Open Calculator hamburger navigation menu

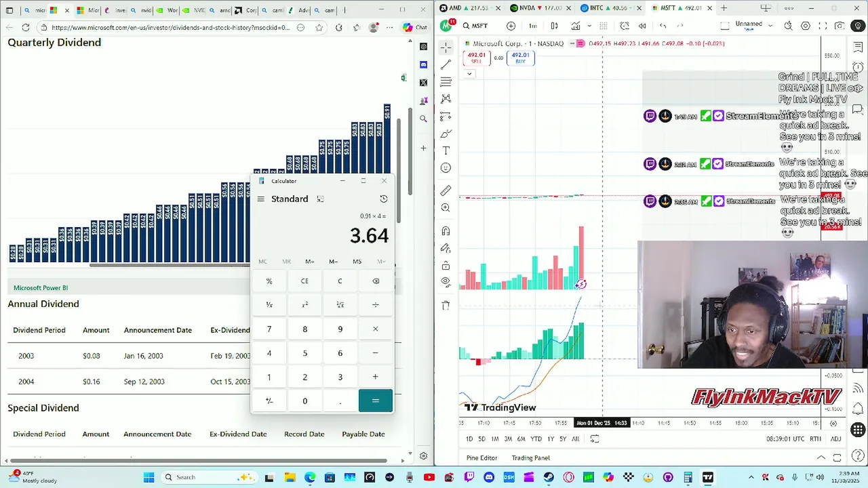[x=261, y=199]
